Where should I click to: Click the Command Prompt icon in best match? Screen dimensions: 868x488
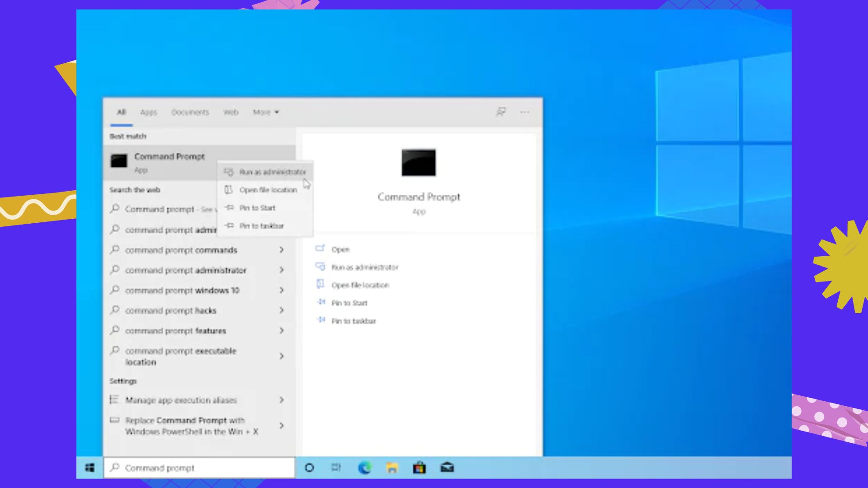[x=119, y=161]
